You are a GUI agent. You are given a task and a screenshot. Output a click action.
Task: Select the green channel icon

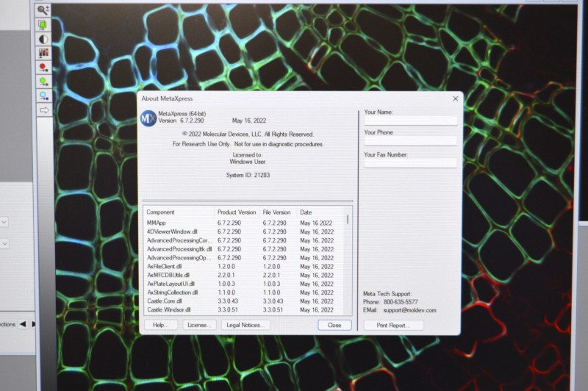click(x=43, y=81)
